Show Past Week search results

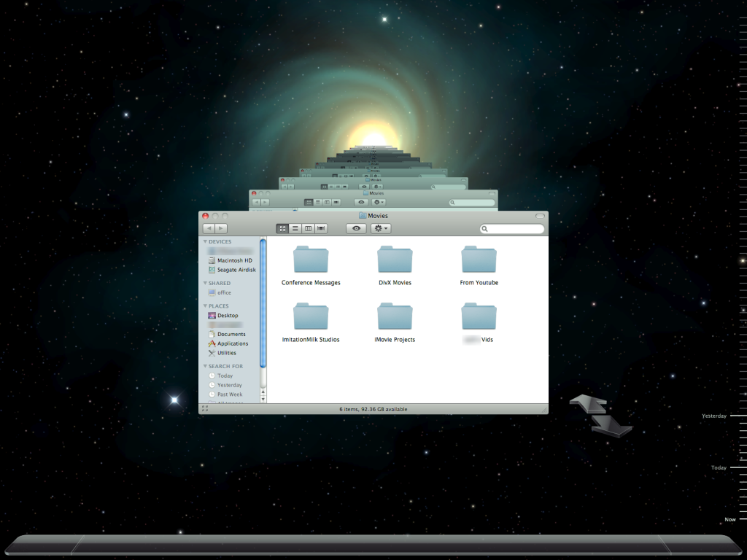click(x=225, y=394)
